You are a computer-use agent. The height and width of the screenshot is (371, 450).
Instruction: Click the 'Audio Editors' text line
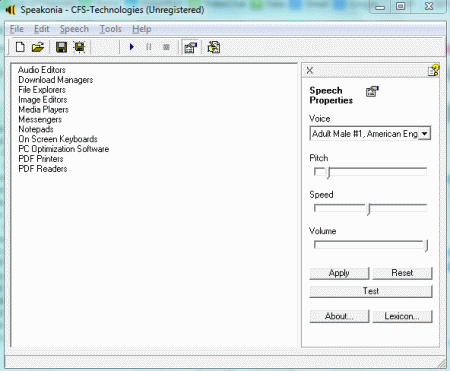[42, 70]
